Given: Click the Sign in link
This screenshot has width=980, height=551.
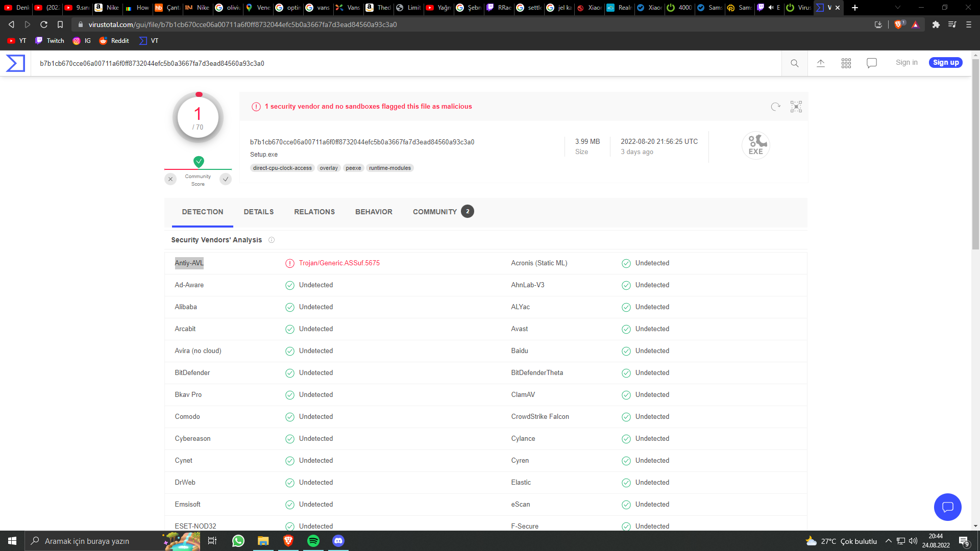Looking at the screenshot, I should 906,62.
